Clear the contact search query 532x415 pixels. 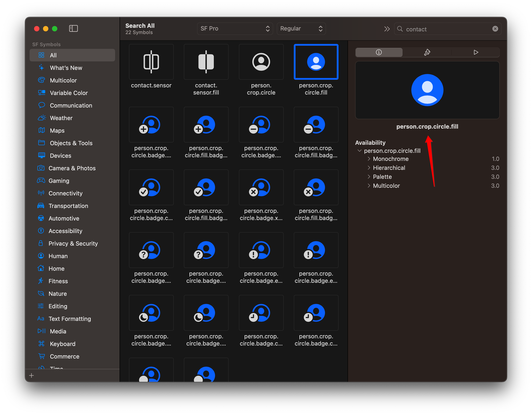tap(495, 28)
